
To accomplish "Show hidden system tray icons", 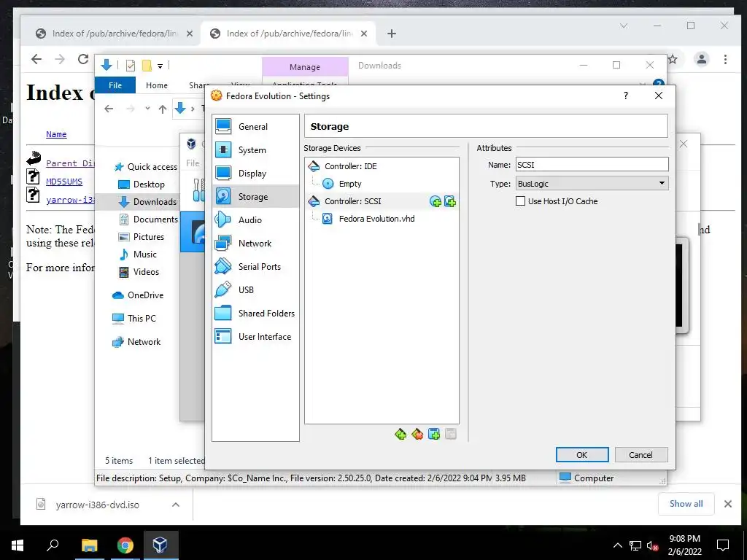I will click(617, 545).
